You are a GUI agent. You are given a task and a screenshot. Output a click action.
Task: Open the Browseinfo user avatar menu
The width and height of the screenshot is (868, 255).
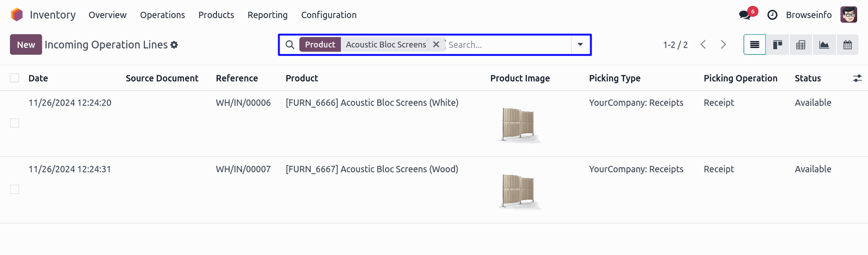[x=849, y=15]
